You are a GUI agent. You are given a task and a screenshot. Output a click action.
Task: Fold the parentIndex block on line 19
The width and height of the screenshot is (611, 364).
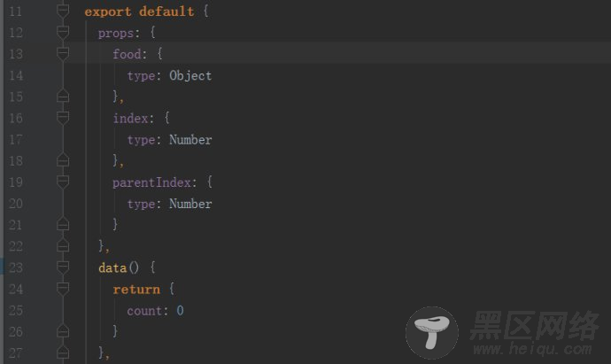click(63, 182)
